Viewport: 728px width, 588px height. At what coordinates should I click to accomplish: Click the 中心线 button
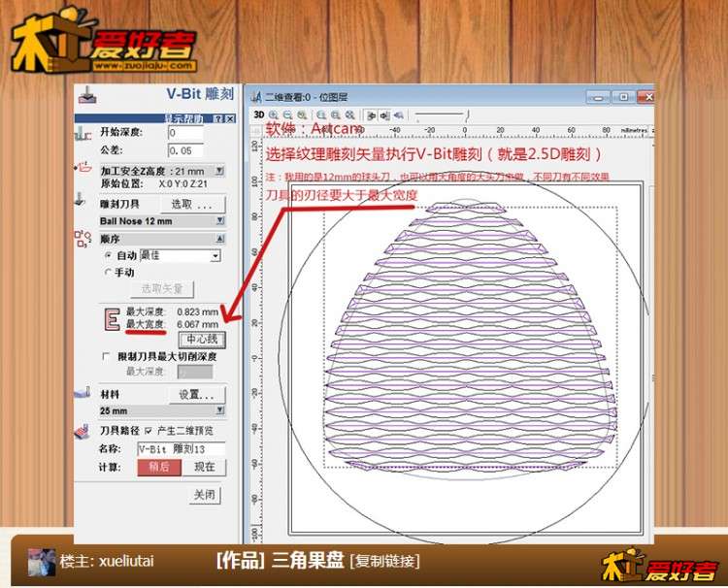click(x=202, y=340)
